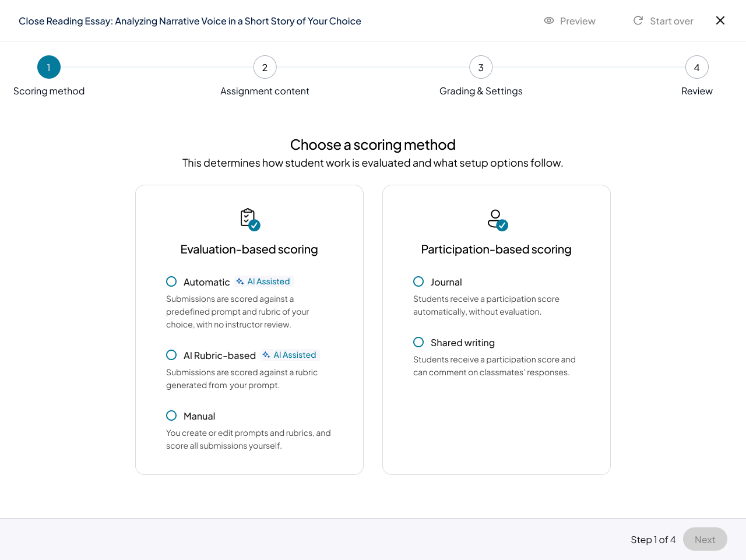Click the description under the Automatic option
746x560 pixels.
tap(238, 312)
